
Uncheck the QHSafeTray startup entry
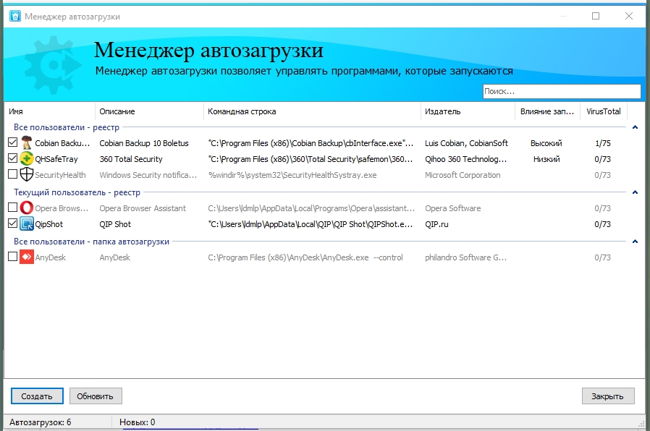coord(13,158)
